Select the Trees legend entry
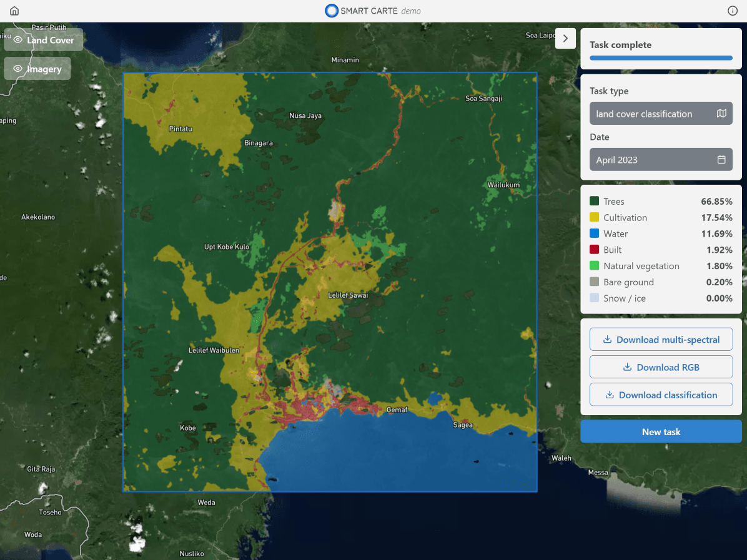 point(614,202)
